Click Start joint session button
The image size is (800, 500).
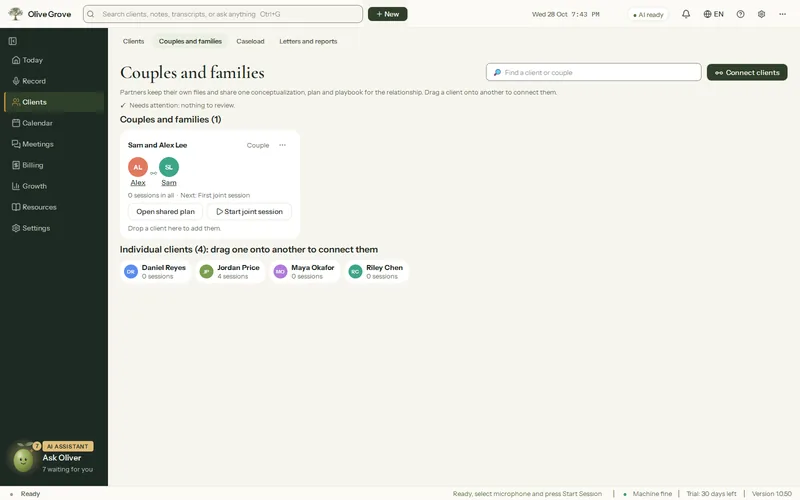click(x=249, y=211)
